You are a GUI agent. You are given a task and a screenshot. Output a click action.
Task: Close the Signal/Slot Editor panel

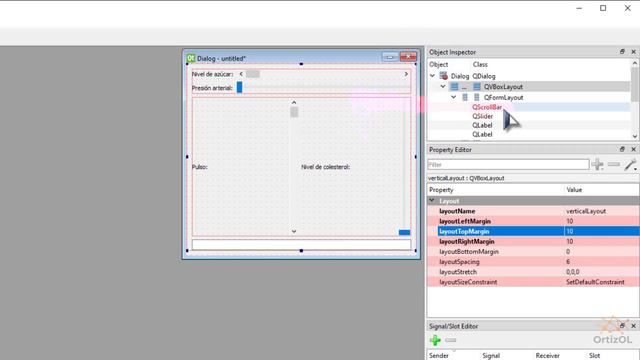click(x=633, y=326)
